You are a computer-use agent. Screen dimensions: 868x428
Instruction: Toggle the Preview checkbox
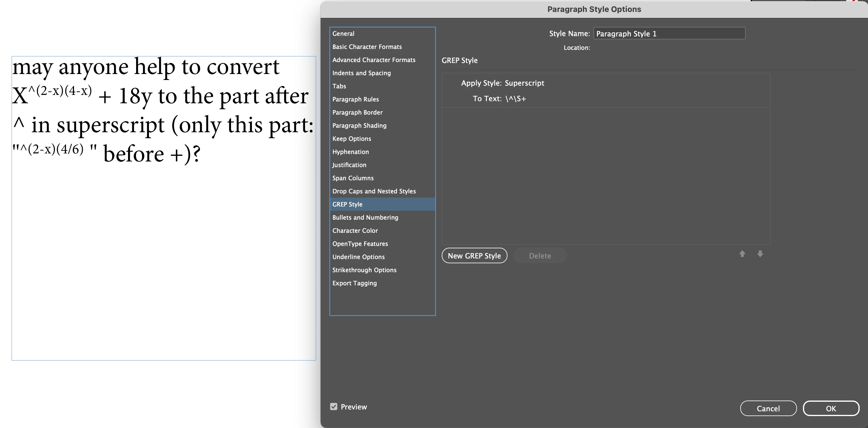click(x=334, y=407)
